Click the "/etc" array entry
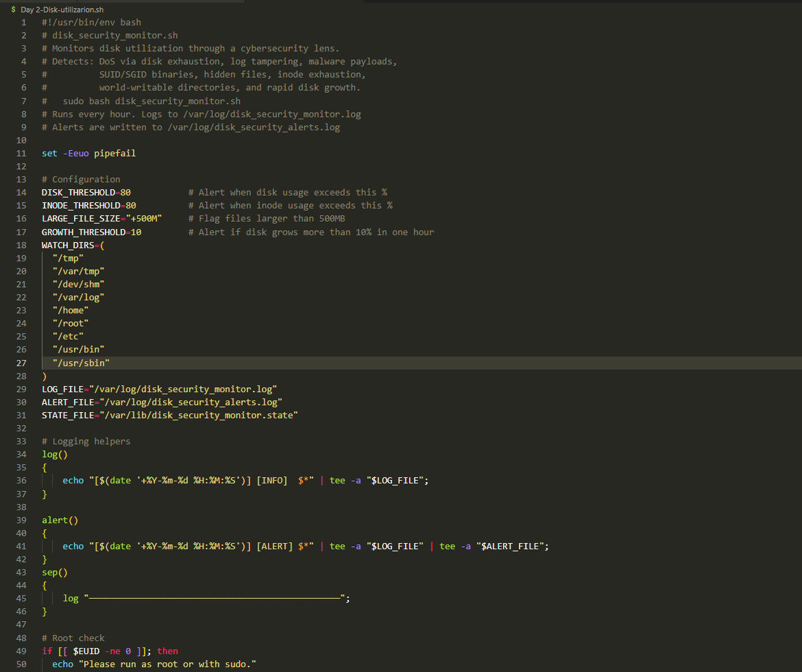The height and width of the screenshot is (672, 802). pos(68,336)
